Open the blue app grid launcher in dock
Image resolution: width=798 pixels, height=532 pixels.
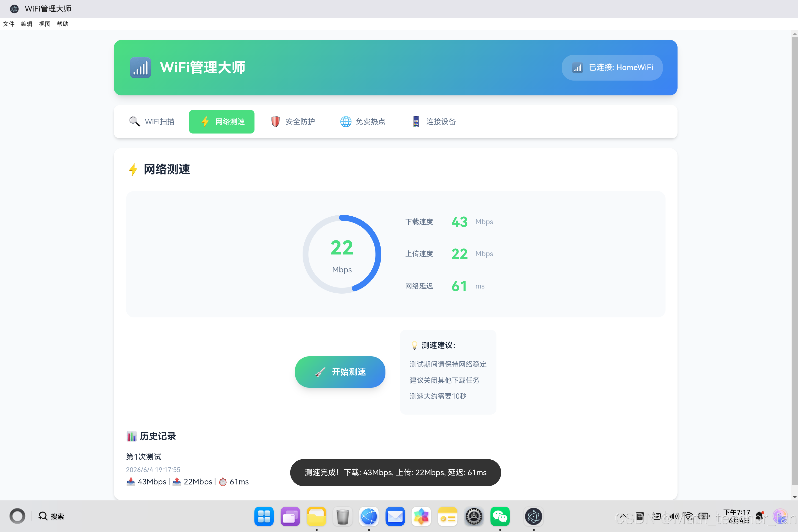click(x=264, y=516)
